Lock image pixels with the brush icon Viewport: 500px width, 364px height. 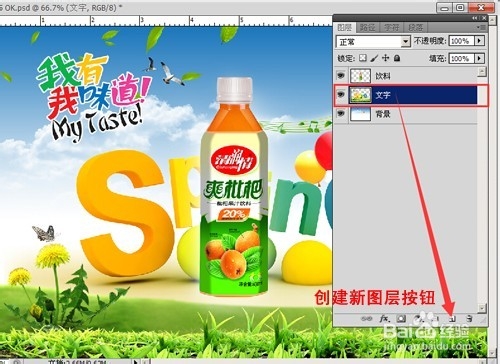[374, 58]
